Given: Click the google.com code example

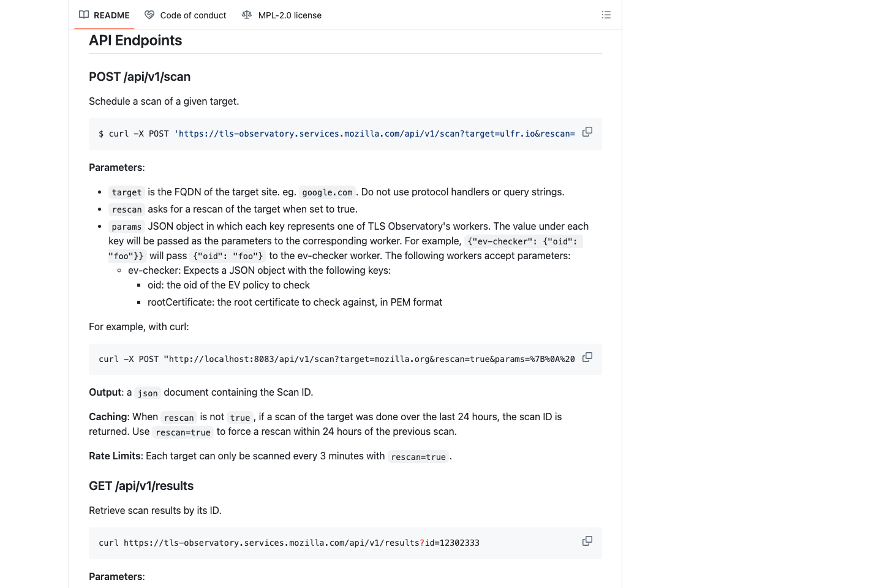Looking at the screenshot, I should (x=327, y=192).
